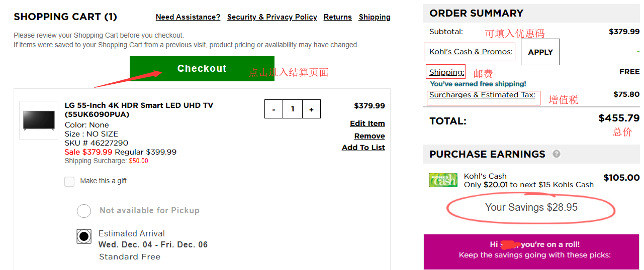The image size is (644, 270).
Task: Decrease item quantity with minus button
Action: pyautogui.click(x=273, y=109)
